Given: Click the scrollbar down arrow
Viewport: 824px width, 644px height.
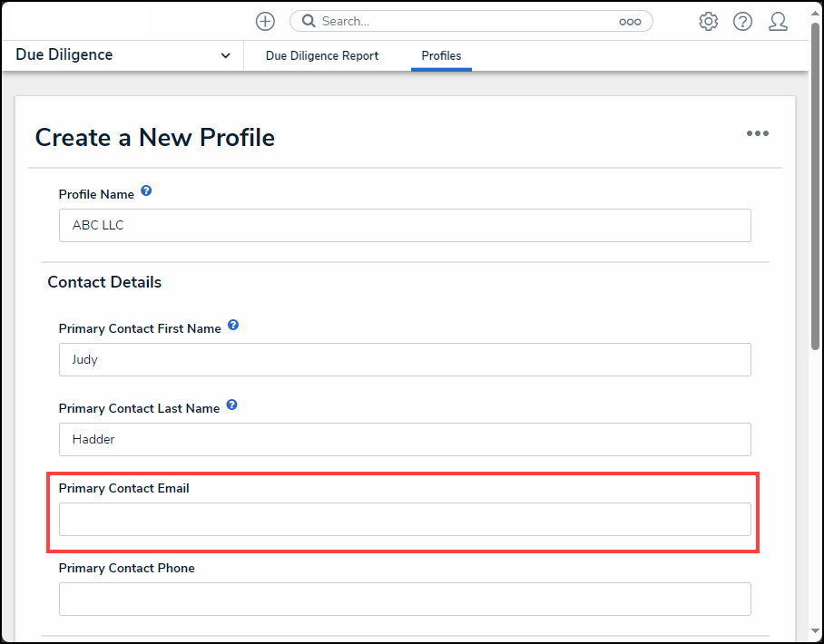Looking at the screenshot, I should tap(815, 631).
